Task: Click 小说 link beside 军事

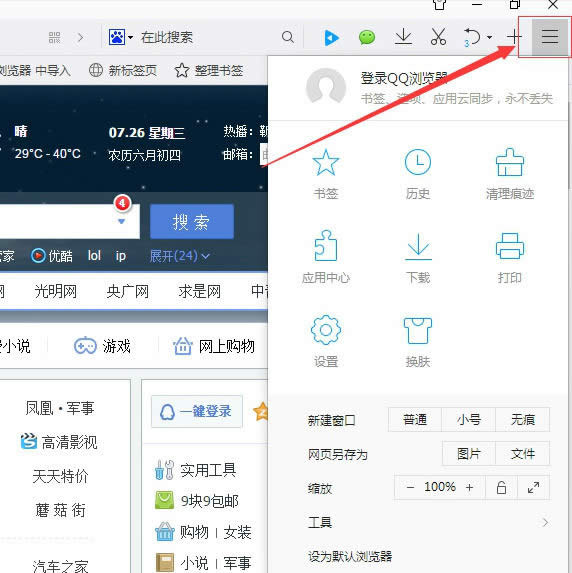Action: click(194, 563)
